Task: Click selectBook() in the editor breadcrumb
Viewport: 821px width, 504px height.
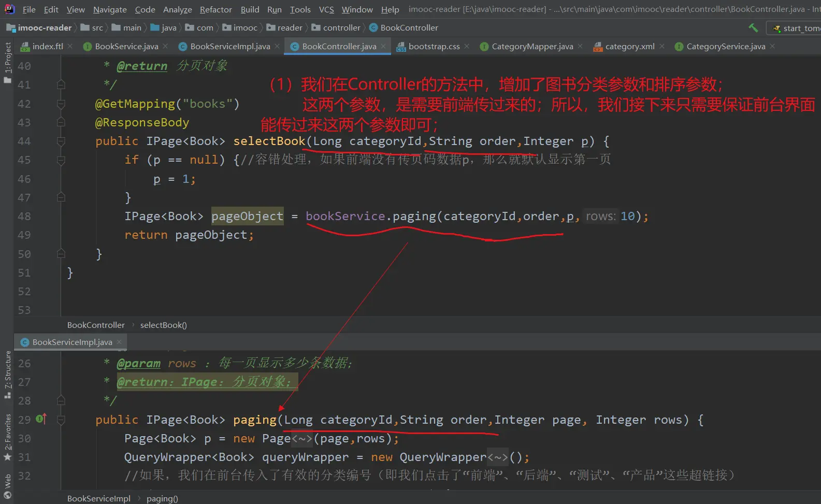Action: click(163, 325)
